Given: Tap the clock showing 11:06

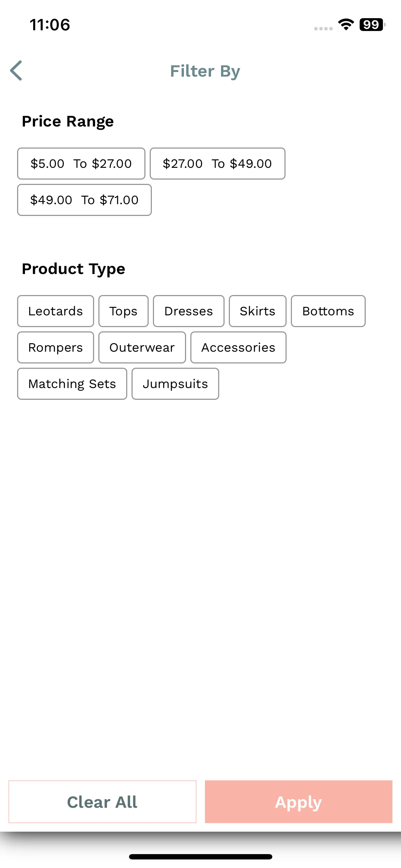Looking at the screenshot, I should (50, 25).
